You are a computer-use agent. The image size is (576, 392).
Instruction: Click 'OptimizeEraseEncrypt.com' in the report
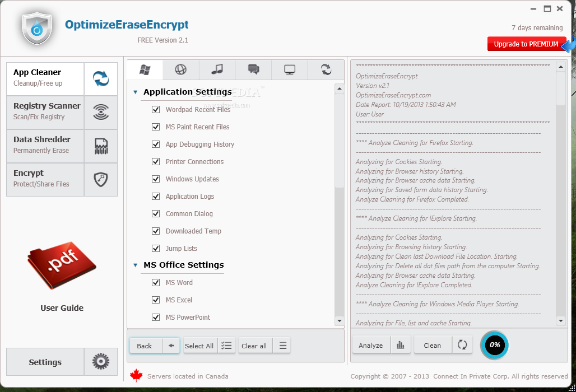click(393, 95)
